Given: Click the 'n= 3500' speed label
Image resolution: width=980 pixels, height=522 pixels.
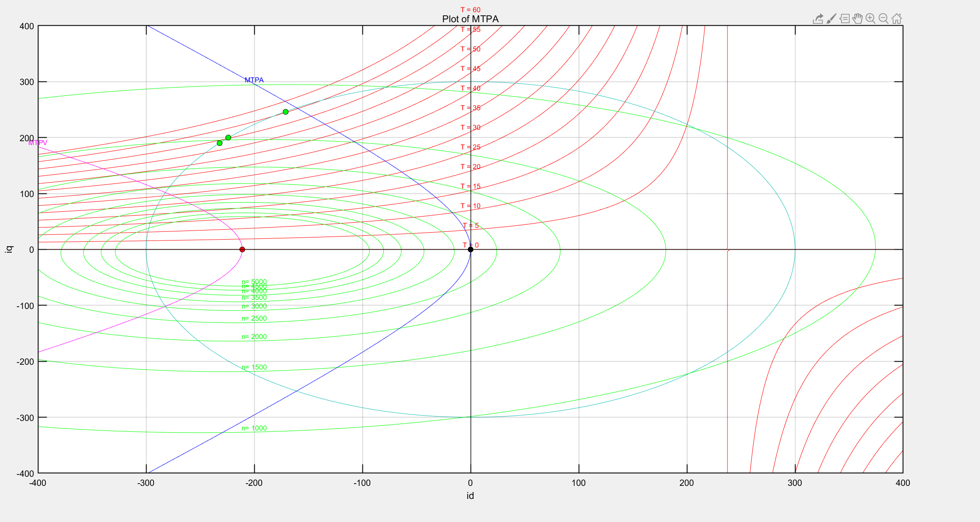Looking at the screenshot, I should (254, 298).
